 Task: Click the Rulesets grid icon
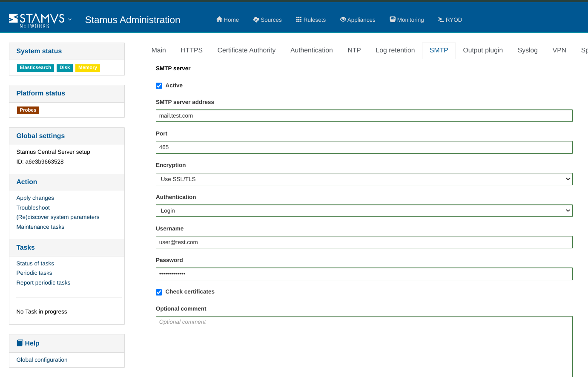(x=299, y=20)
